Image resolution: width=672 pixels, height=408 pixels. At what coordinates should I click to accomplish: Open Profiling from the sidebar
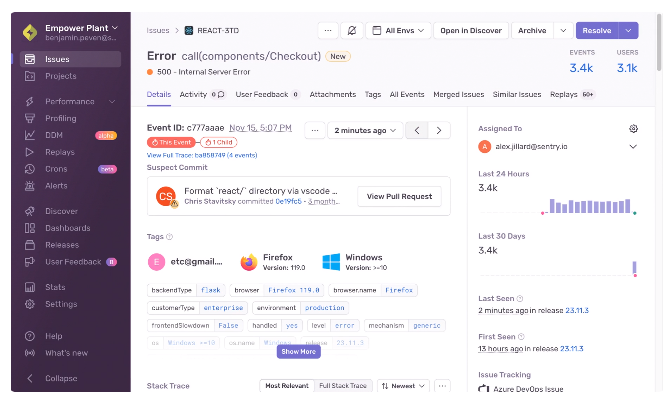(61, 118)
